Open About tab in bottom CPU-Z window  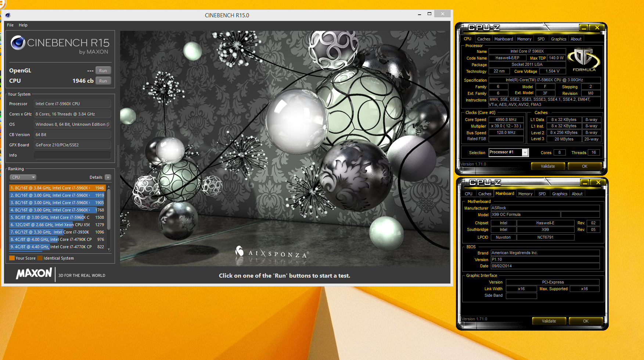[577, 194]
